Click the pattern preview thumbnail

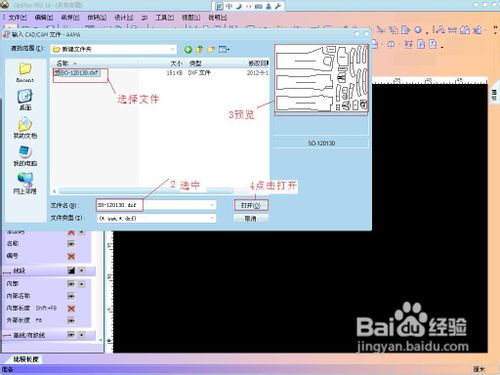(321, 80)
